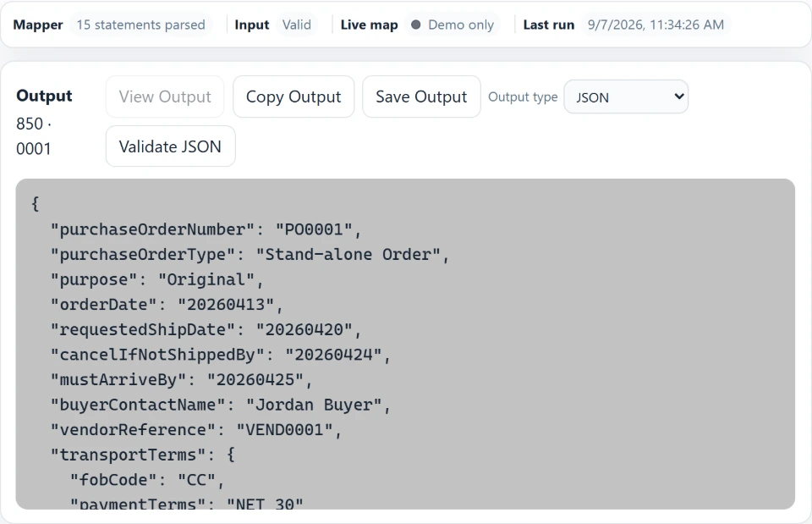
Task: Click the 'Output type' label
Action: click(523, 97)
